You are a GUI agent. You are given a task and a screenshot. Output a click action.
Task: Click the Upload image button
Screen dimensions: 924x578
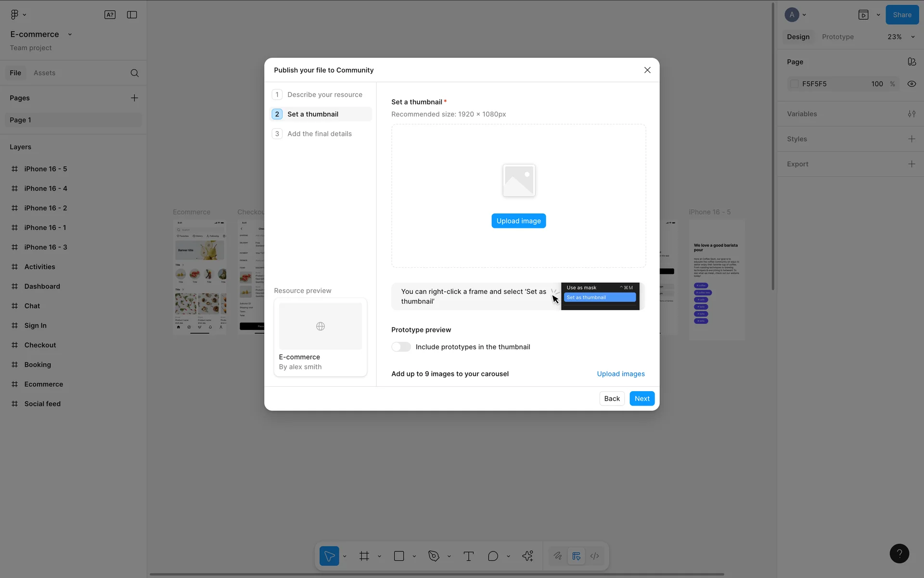point(518,221)
